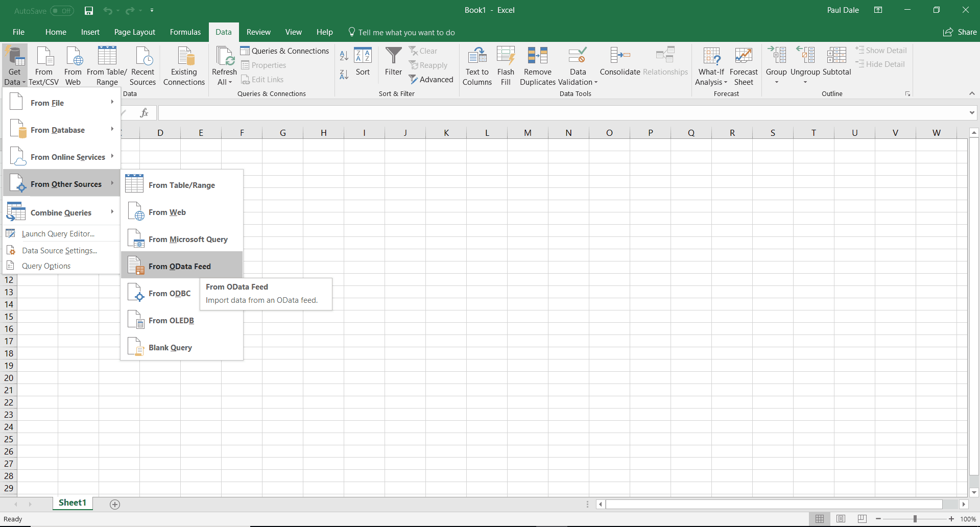The width and height of the screenshot is (980, 527).
Task: Click Text to Columns
Action: [477, 66]
